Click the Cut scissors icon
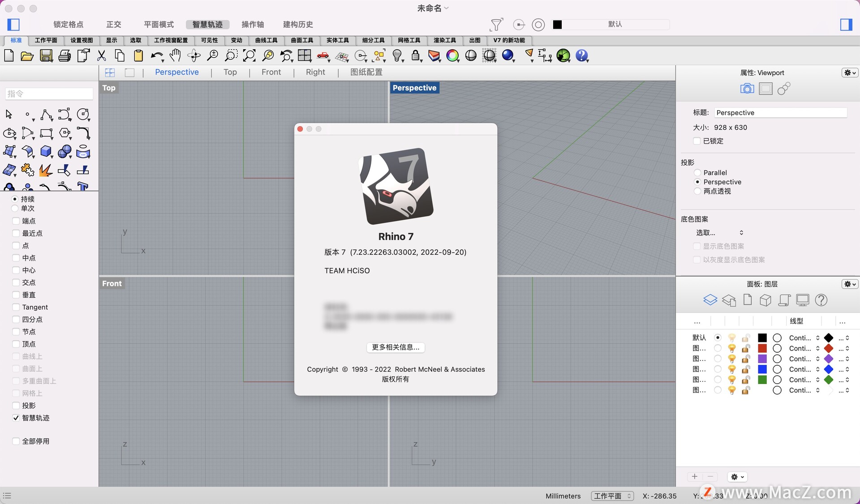 click(102, 56)
